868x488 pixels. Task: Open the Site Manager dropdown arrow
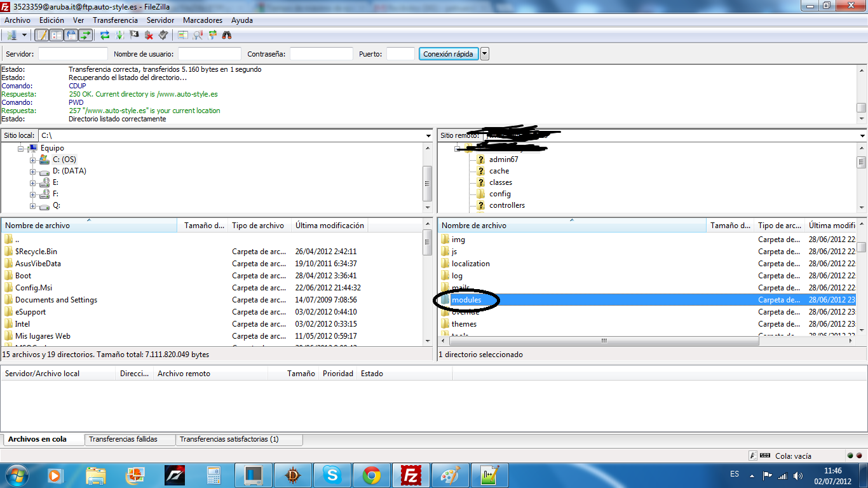(25, 35)
